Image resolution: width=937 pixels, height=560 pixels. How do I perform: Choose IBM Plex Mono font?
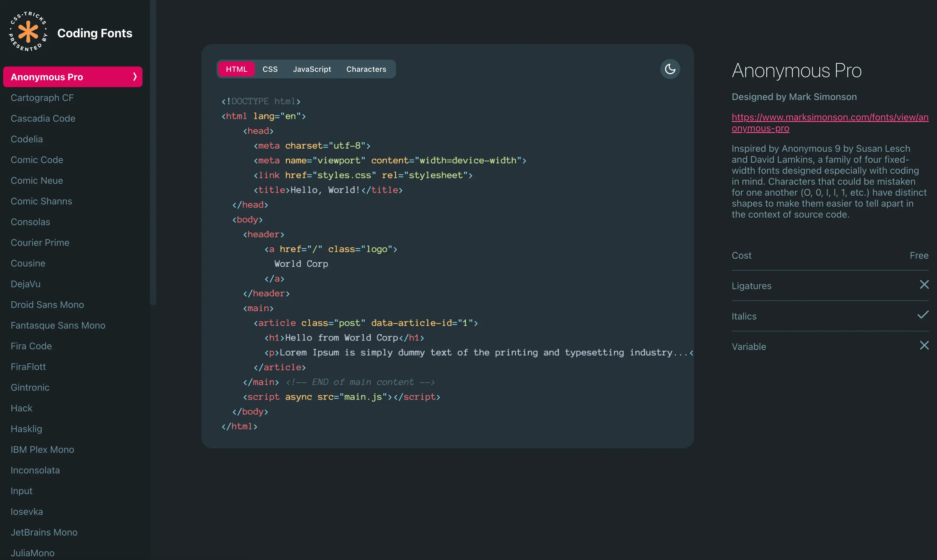click(42, 449)
